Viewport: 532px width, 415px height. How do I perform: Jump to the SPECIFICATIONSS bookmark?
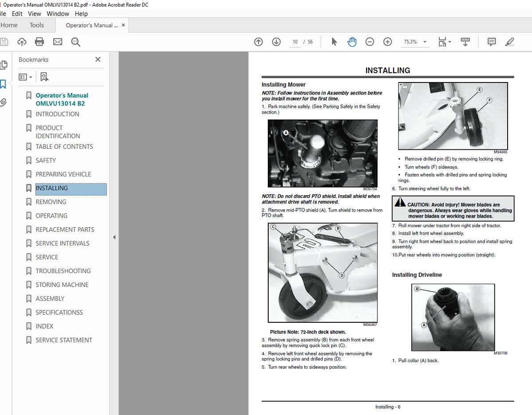pos(59,313)
